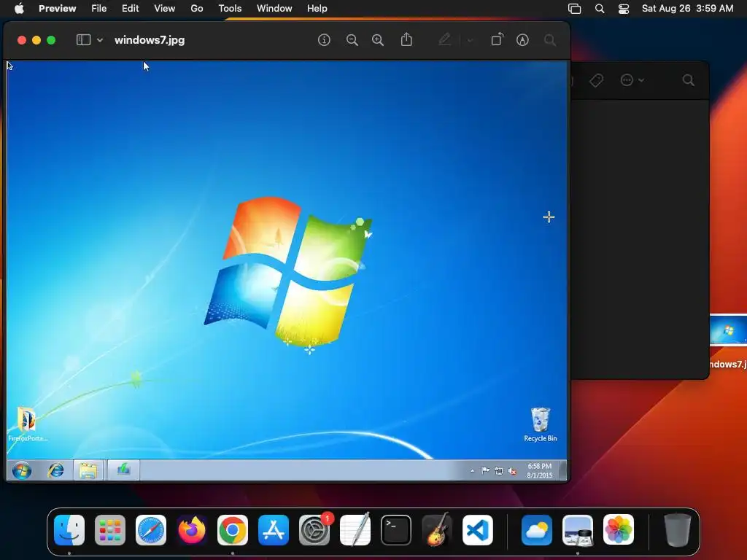Rotate the image with the Rotate button
Image resolution: width=747 pixels, height=560 pixels.
497,39
